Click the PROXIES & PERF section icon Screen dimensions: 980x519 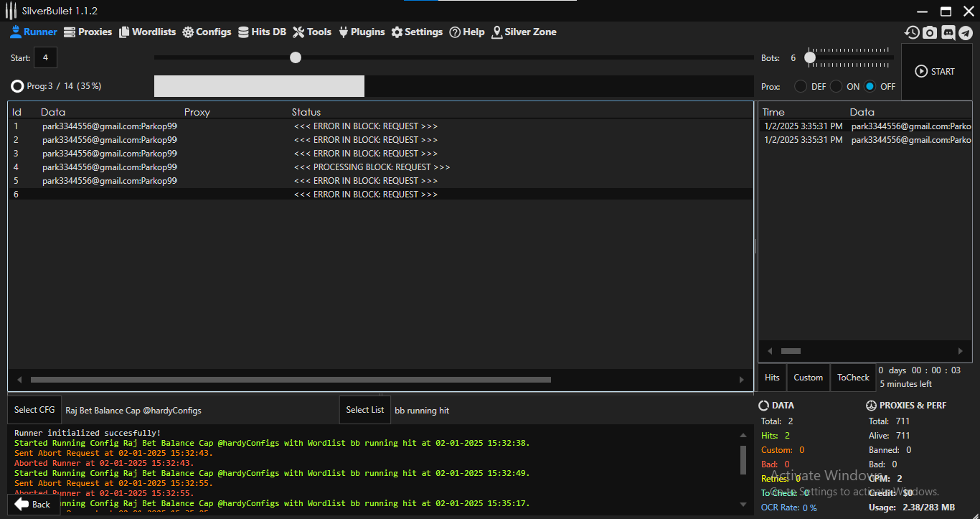point(872,406)
